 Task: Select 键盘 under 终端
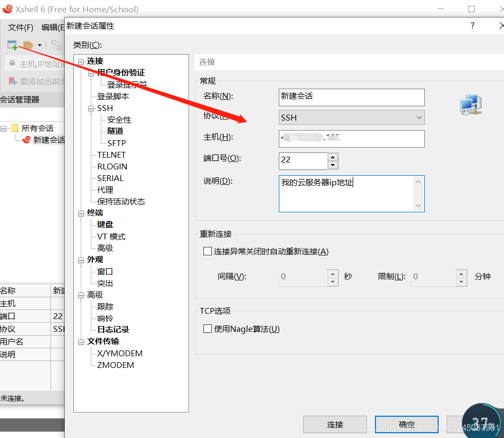105,224
